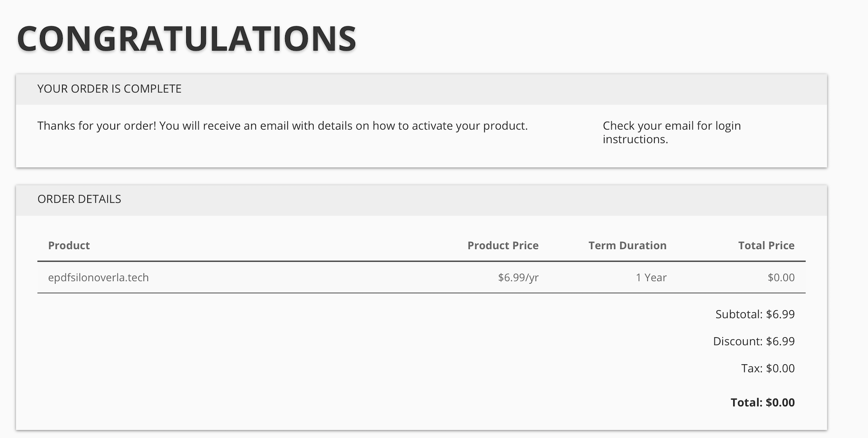Screen dimensions: 868x438
Task: Click the 'Thanks for your order!' sentence
Action: coord(96,126)
